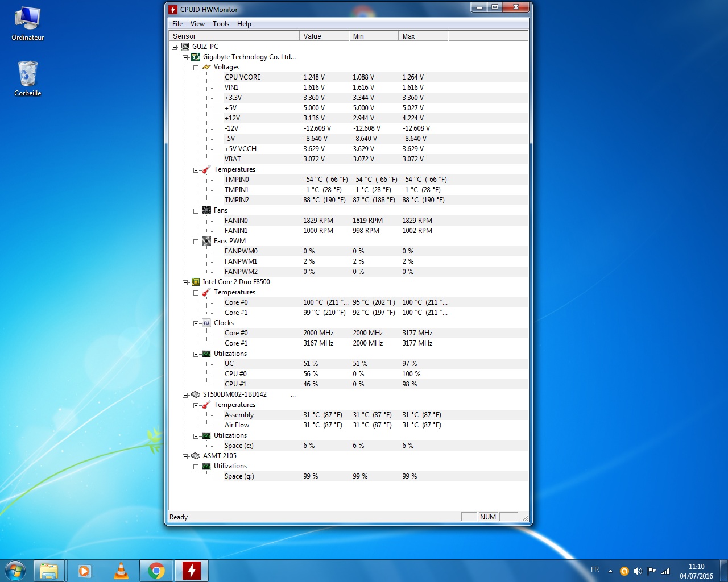Collapse the Fans PWM group
Viewport: 728px width, 582px height.
coord(196,242)
